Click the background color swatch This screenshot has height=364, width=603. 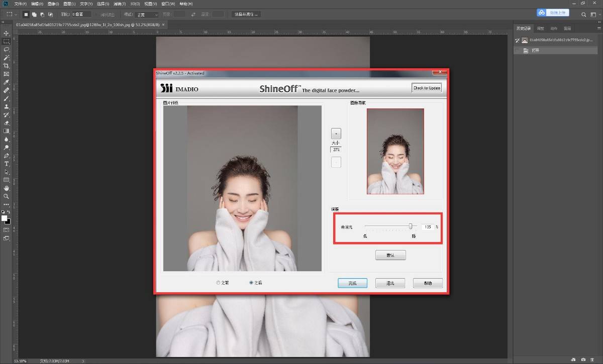pyautogui.click(x=8, y=221)
